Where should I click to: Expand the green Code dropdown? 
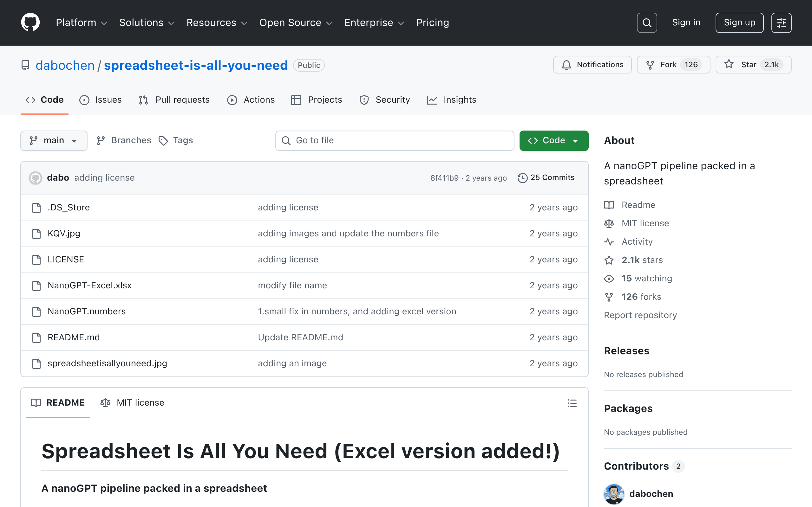pyautogui.click(x=553, y=140)
